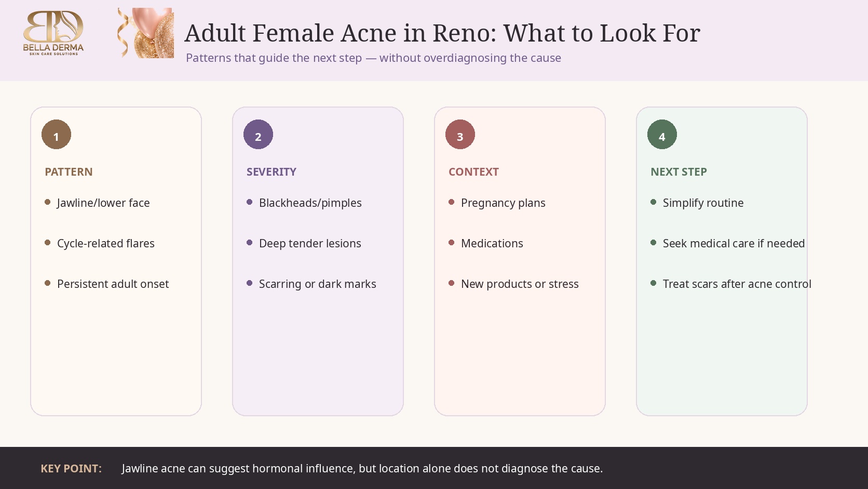The width and height of the screenshot is (868, 489).
Task: Click the footer sentence about jawline acne
Action: pyautogui.click(x=362, y=468)
